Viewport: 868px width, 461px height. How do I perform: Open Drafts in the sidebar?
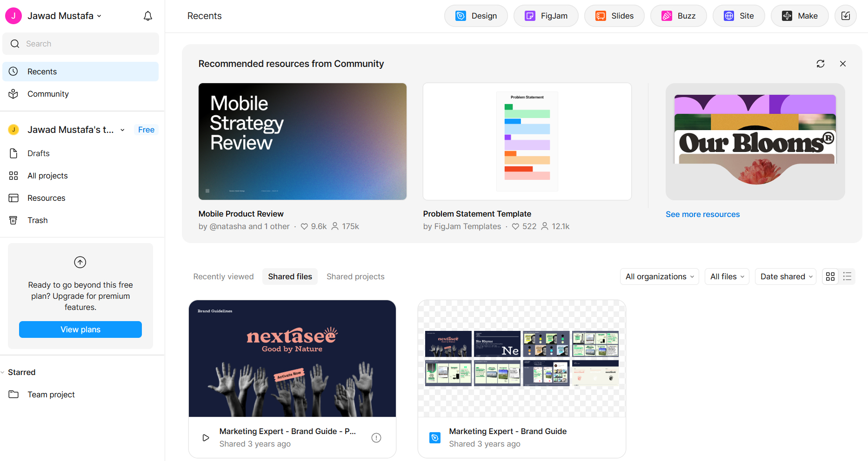tap(80, 153)
